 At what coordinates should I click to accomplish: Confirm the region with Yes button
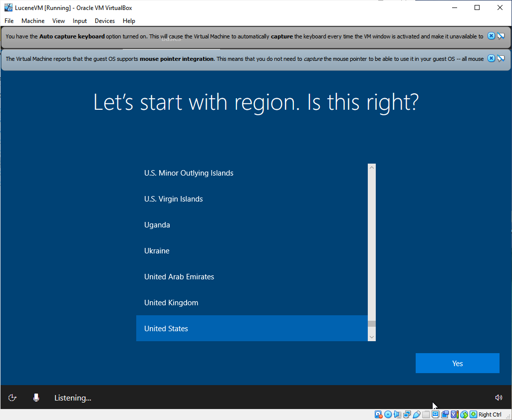[x=457, y=364]
